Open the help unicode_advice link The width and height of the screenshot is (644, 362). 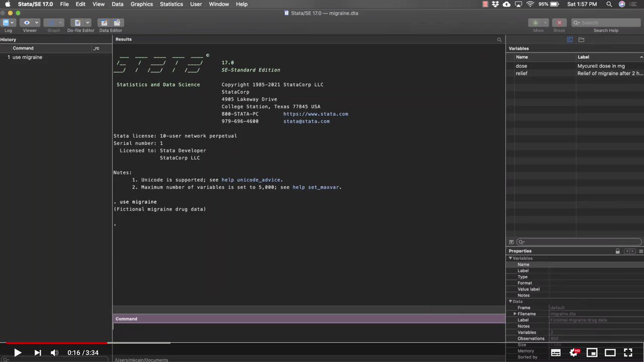click(252, 180)
